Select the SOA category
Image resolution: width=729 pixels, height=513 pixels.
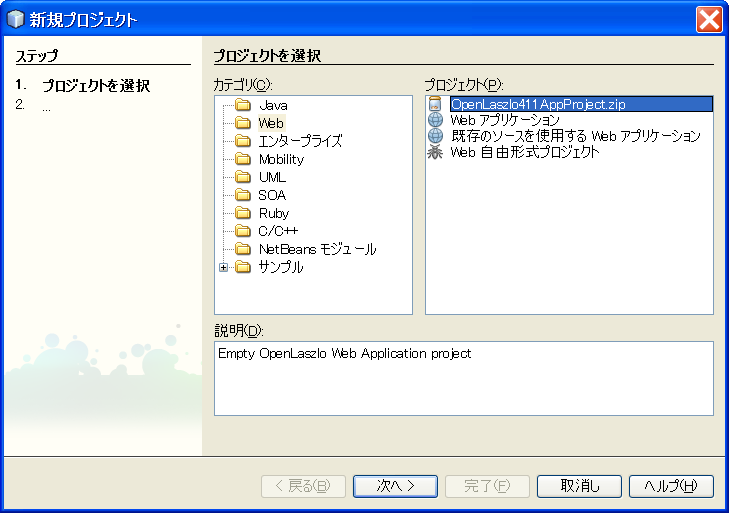[272, 195]
